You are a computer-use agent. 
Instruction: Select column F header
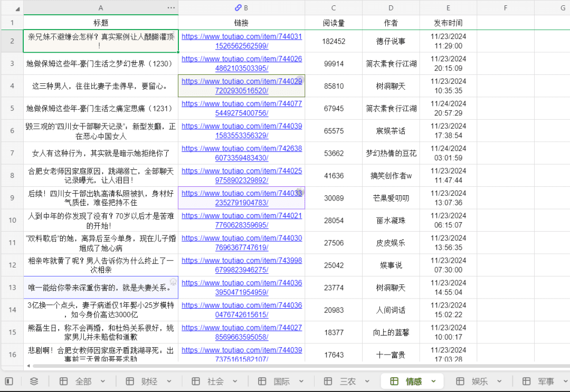pyautogui.click(x=506, y=7)
